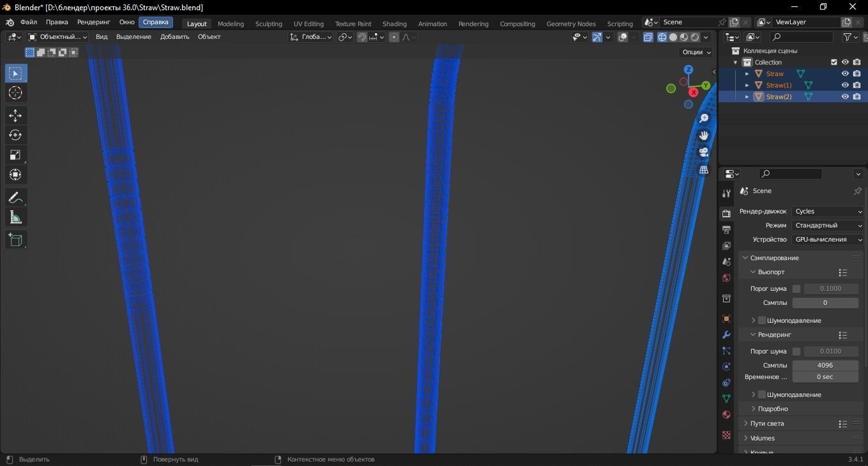Open Tool properties tab
The width and height of the screenshot is (868, 466).
[726, 193]
